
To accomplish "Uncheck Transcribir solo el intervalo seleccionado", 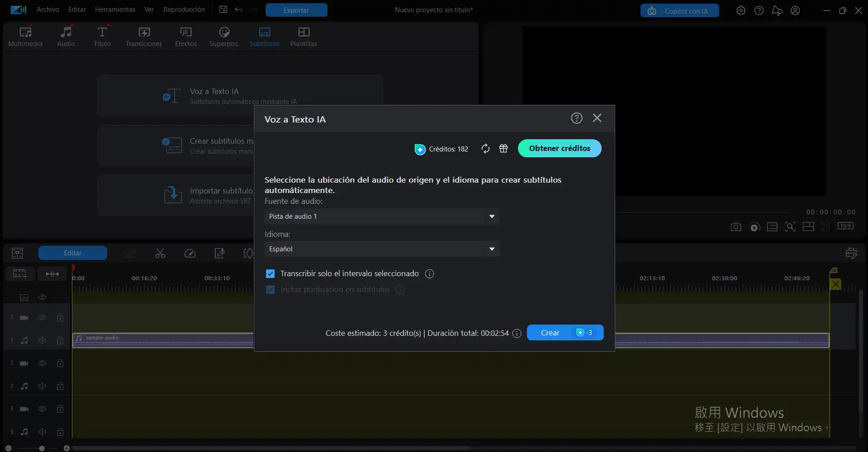I will point(270,274).
